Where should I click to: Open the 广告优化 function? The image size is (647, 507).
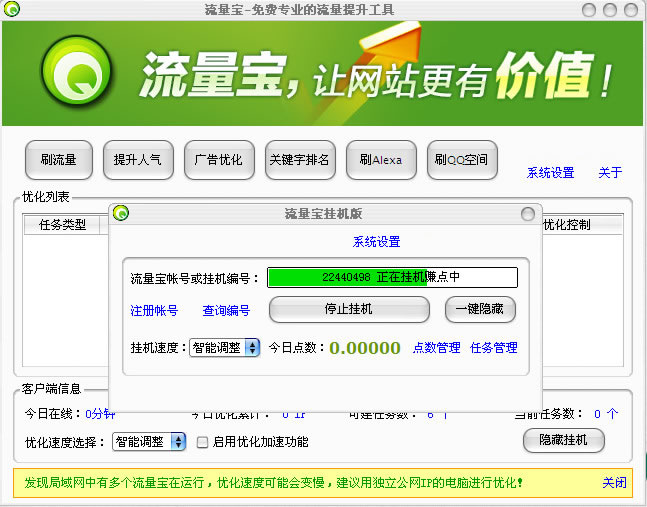point(219,160)
